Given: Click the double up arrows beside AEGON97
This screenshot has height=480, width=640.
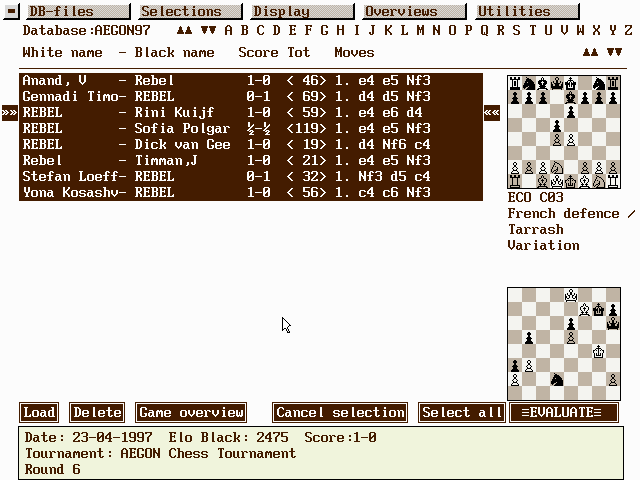Looking at the screenshot, I should click(x=184, y=30).
